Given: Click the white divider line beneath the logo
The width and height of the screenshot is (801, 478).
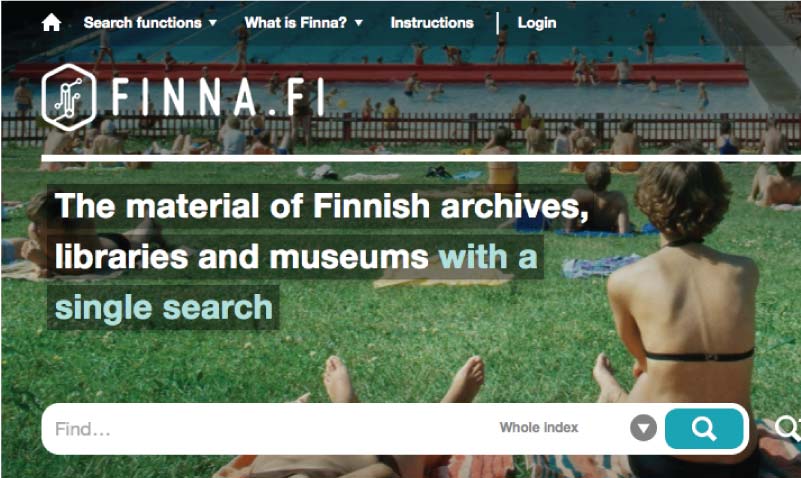Looking at the screenshot, I should (421, 158).
